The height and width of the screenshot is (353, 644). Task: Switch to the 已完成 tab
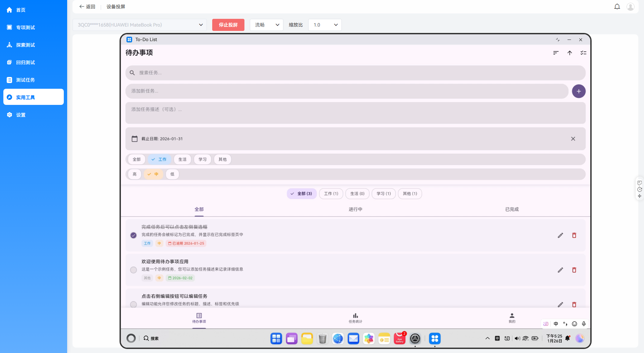pyautogui.click(x=512, y=209)
